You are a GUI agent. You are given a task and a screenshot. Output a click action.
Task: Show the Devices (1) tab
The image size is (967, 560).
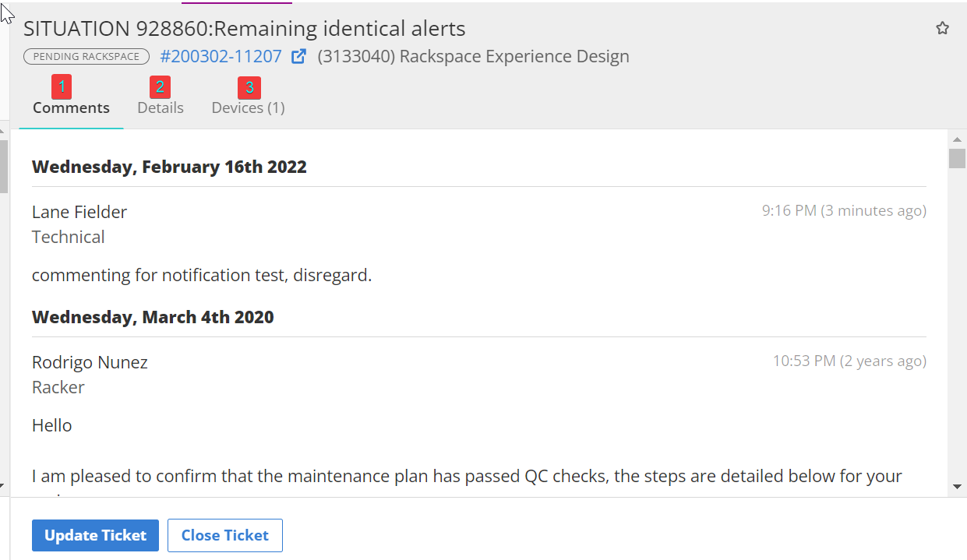coord(249,107)
